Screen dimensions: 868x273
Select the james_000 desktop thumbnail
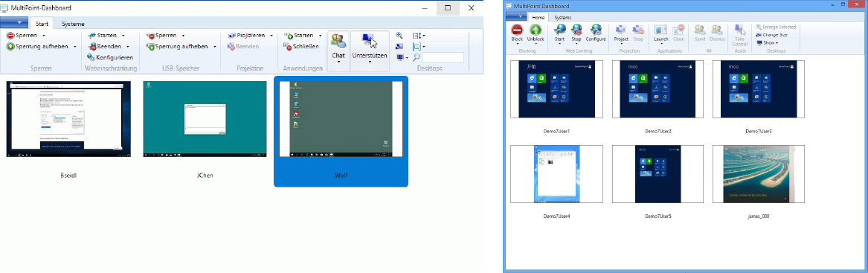pos(758,174)
